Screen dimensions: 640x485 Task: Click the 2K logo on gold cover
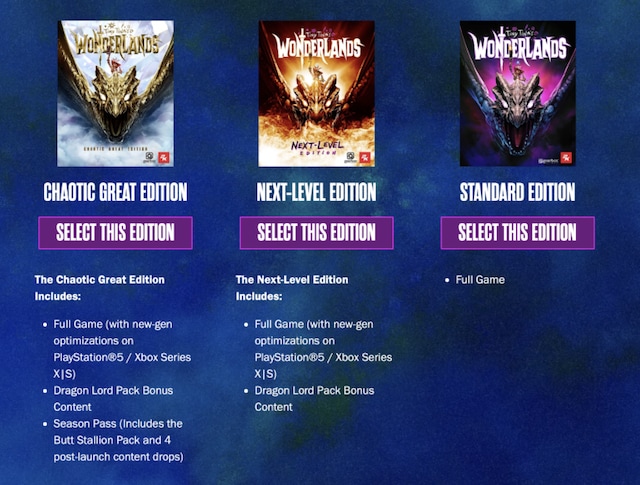click(163, 158)
